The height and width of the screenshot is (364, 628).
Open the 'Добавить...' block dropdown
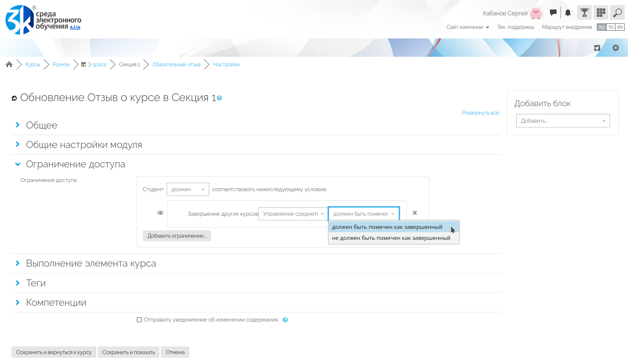[x=563, y=121]
